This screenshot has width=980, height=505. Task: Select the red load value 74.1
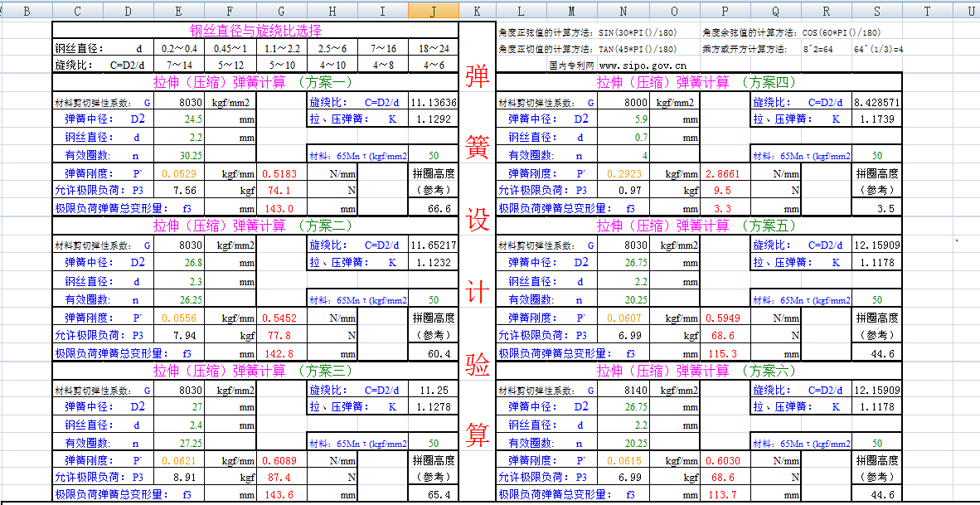280,191
